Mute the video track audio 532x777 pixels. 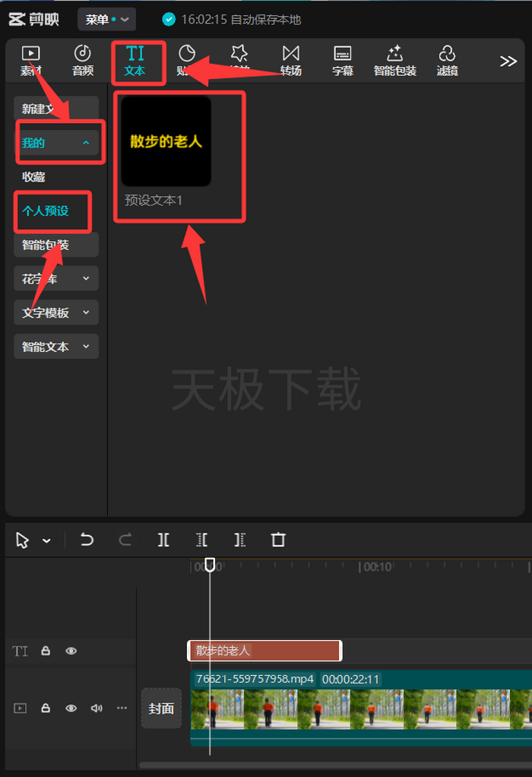click(97, 708)
